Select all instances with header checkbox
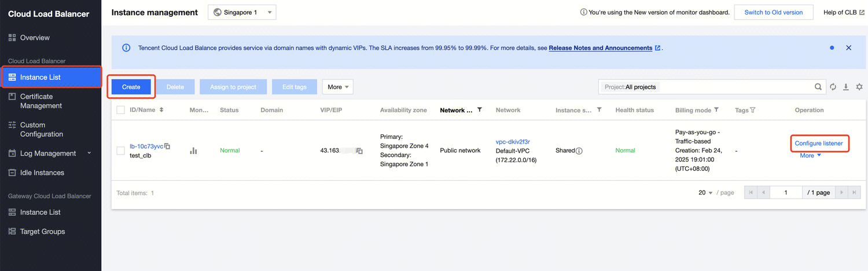 pyautogui.click(x=120, y=110)
